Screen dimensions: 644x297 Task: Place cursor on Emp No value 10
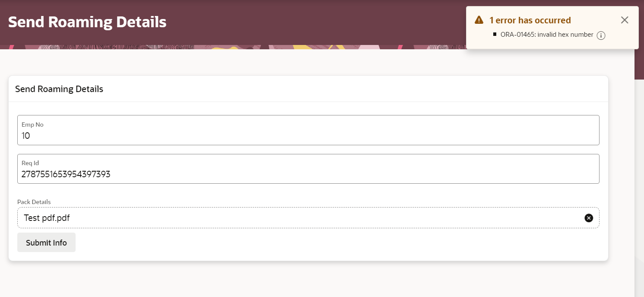26,136
